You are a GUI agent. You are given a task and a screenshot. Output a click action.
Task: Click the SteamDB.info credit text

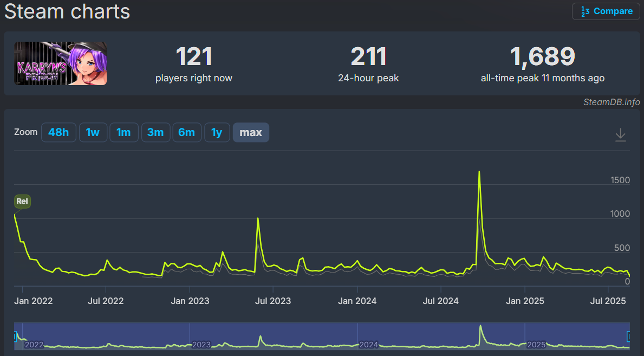pos(612,102)
